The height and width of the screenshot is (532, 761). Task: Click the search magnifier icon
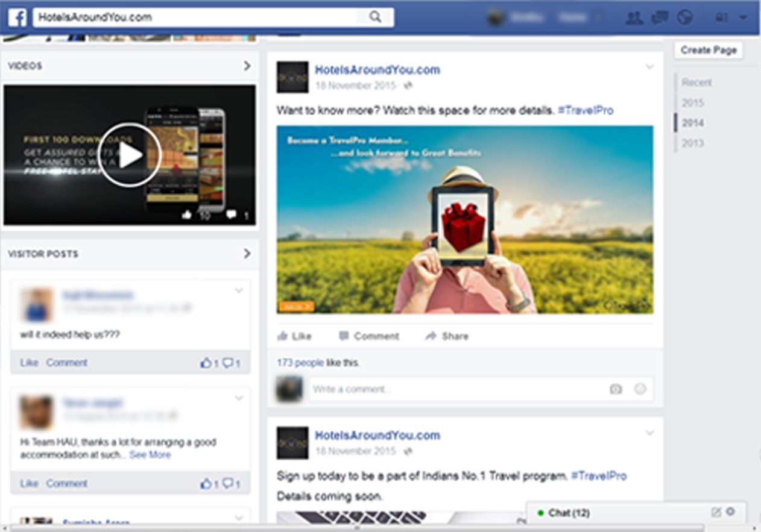coord(375,17)
